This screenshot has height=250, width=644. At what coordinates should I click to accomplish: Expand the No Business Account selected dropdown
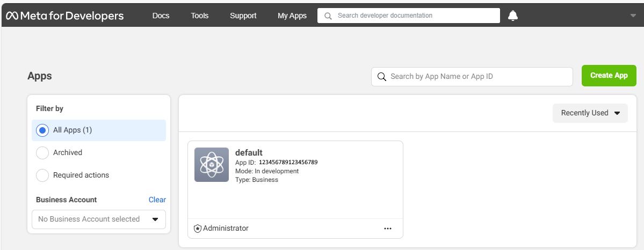pyautogui.click(x=99, y=219)
